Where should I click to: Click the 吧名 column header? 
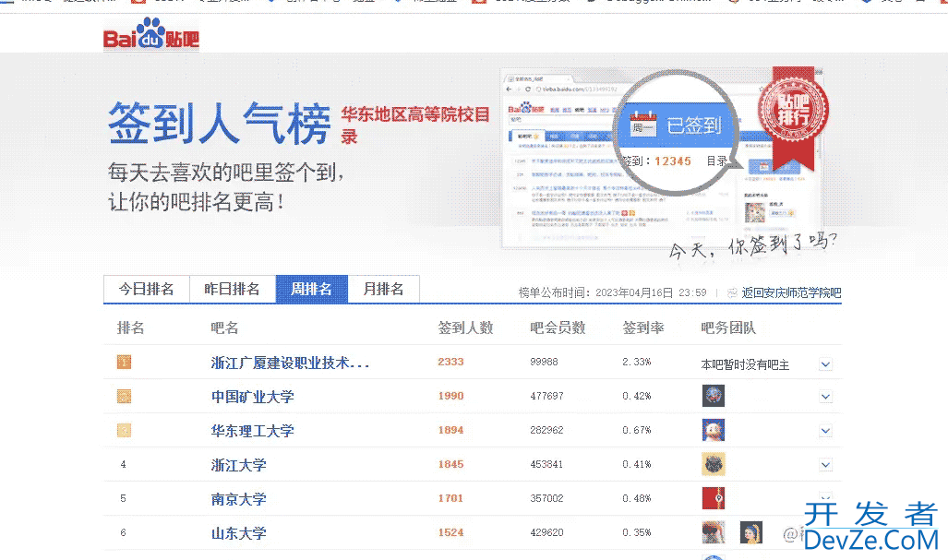(225, 328)
